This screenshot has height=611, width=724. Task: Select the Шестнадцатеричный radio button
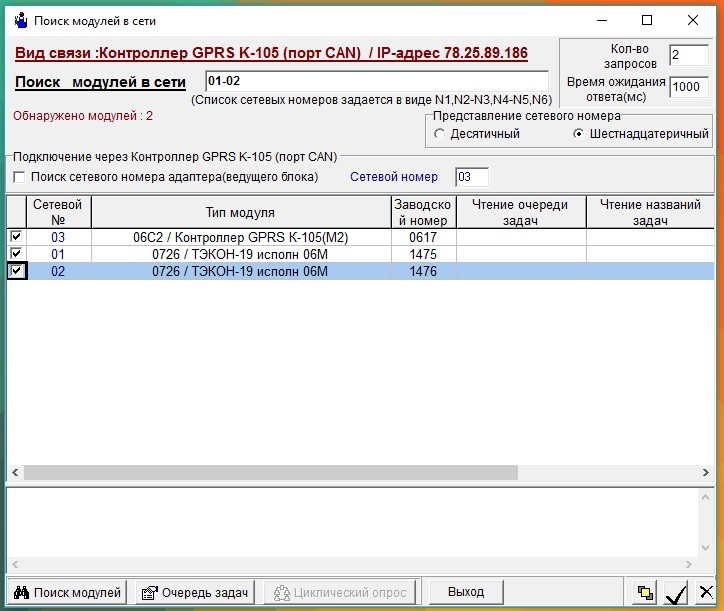[x=578, y=134]
